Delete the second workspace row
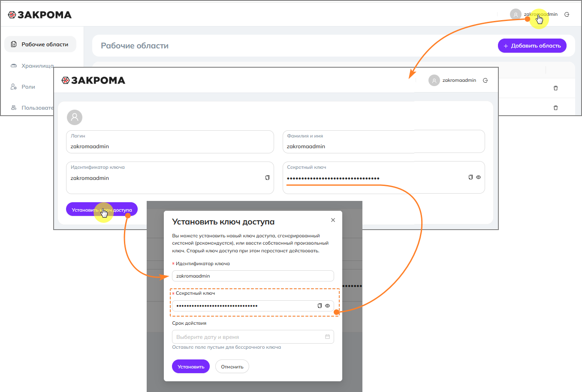 (x=555, y=108)
